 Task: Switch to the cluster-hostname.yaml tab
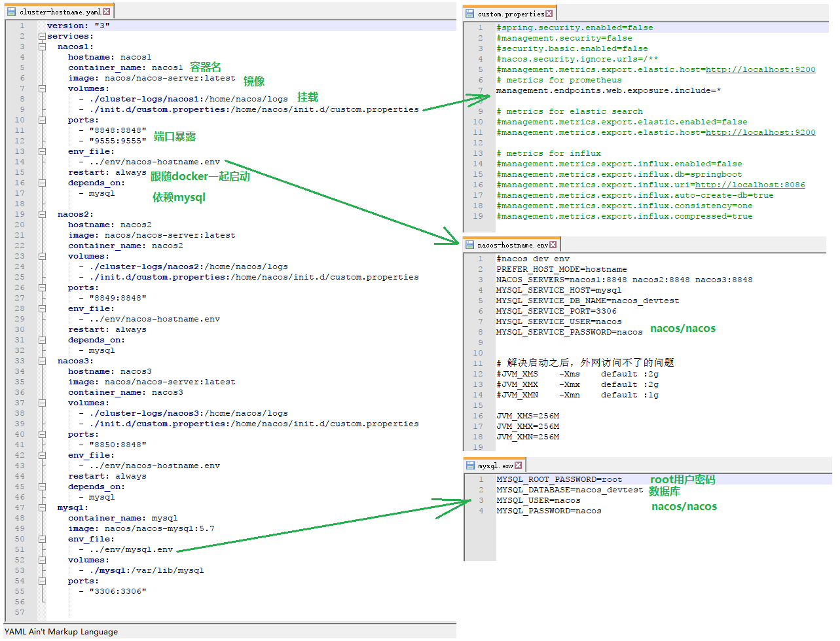(x=59, y=12)
